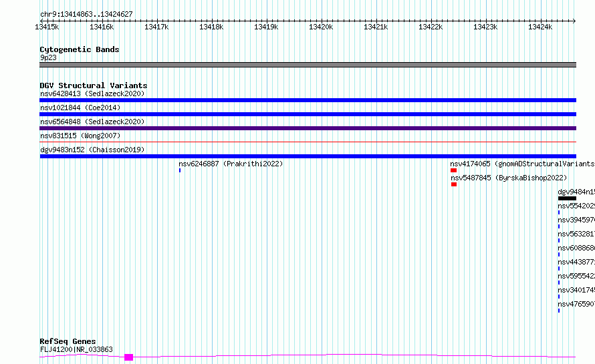
Task: Select the magenta exon box of FLJ41200
Action: [x=128, y=357]
